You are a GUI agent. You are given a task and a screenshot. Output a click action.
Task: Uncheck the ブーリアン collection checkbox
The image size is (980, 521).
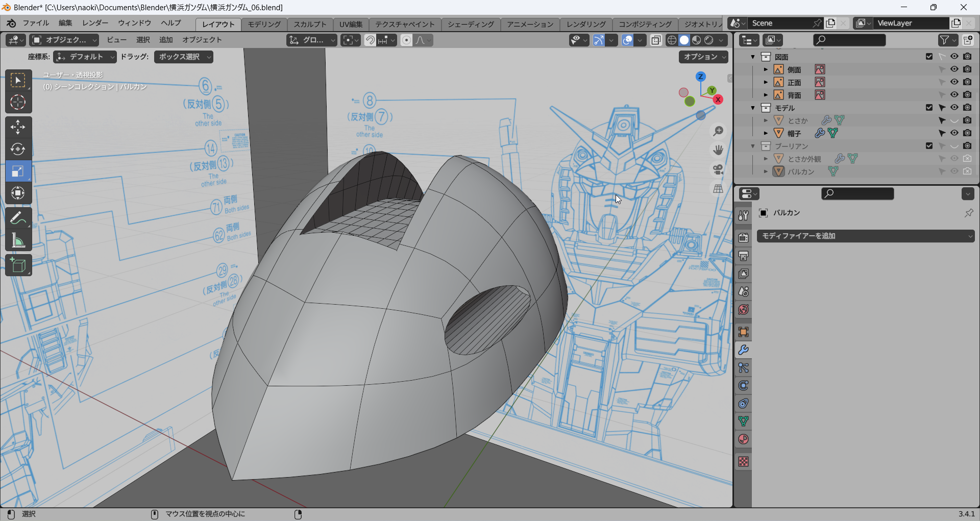click(929, 146)
